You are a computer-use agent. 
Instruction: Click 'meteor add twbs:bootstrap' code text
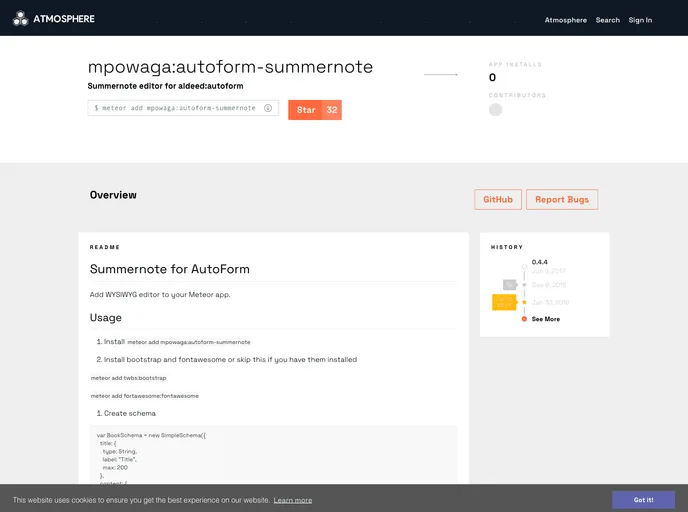[129, 378]
